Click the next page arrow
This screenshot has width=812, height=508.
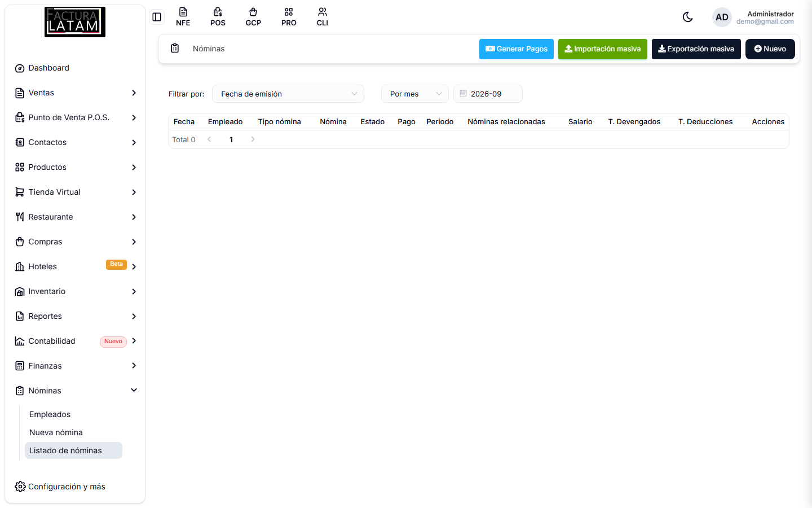point(253,139)
